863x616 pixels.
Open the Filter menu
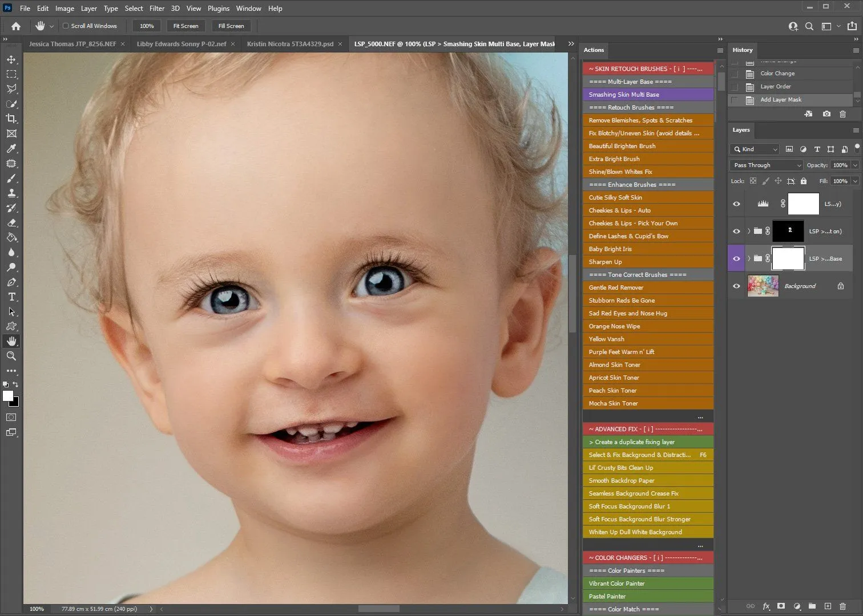pos(157,9)
